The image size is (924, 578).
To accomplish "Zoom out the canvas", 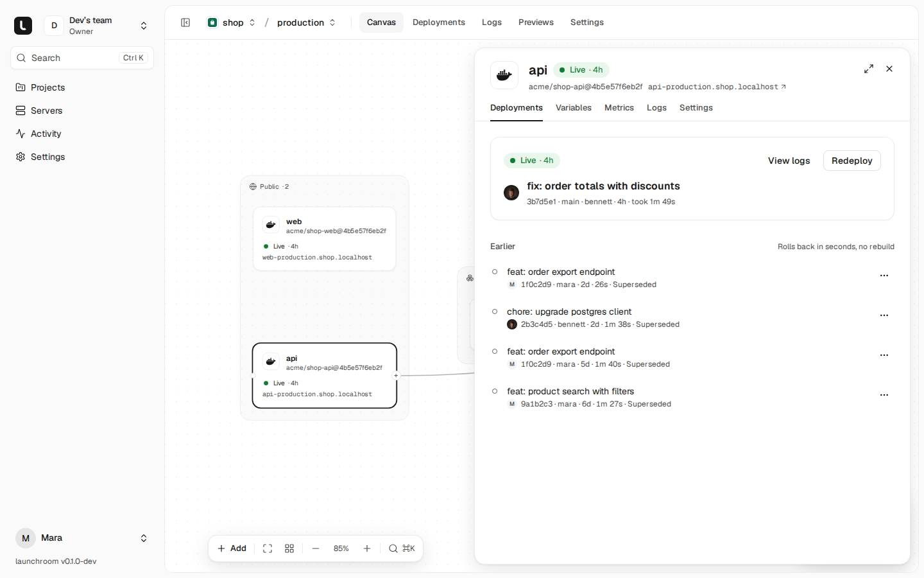I will 316,548.
